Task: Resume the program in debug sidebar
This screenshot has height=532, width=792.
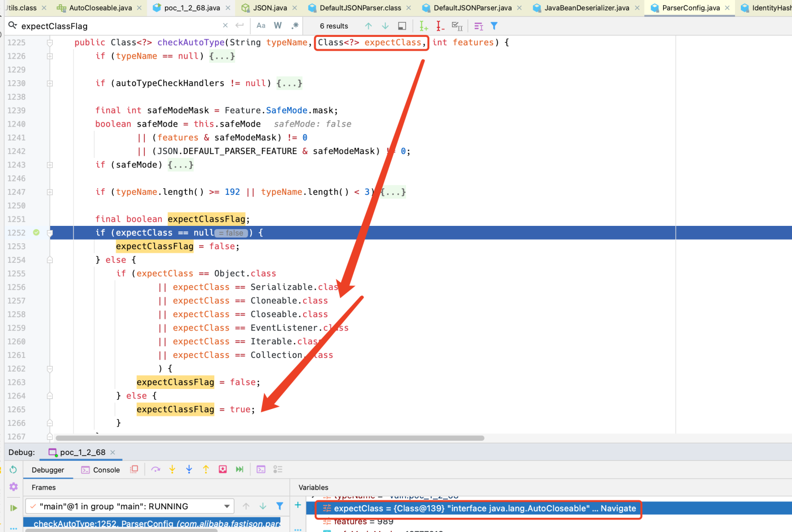Action: click(x=13, y=508)
